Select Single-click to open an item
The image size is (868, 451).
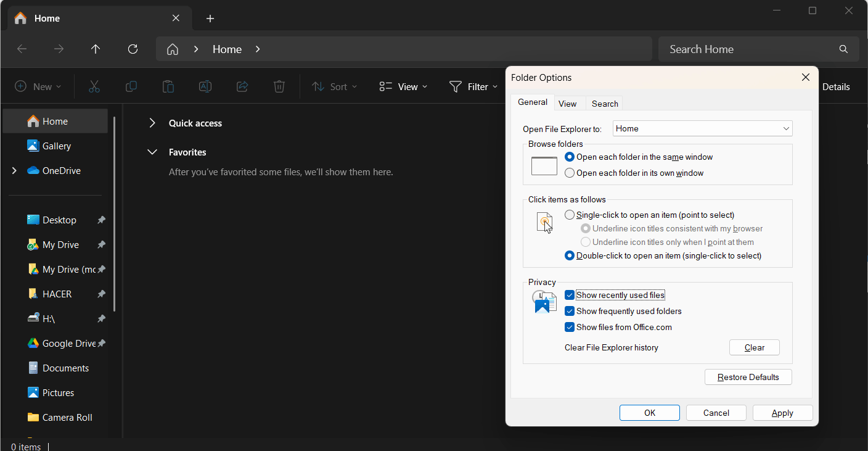click(569, 215)
